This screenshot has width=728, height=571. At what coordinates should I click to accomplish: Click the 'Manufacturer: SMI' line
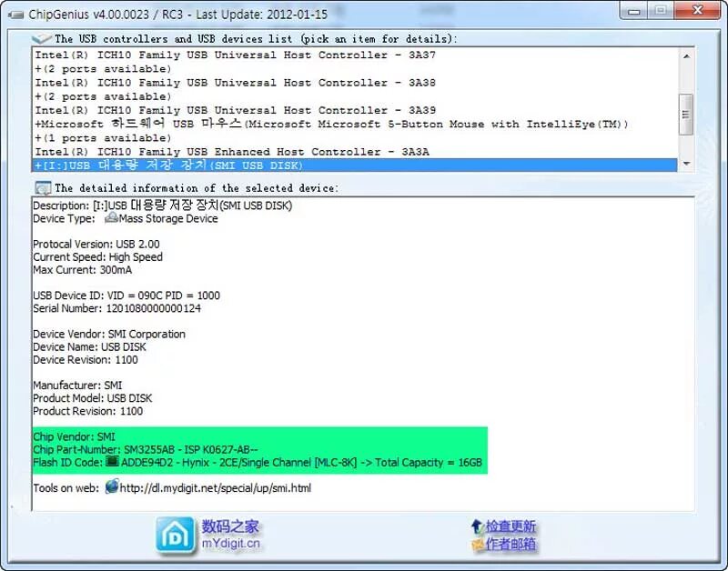(x=77, y=386)
